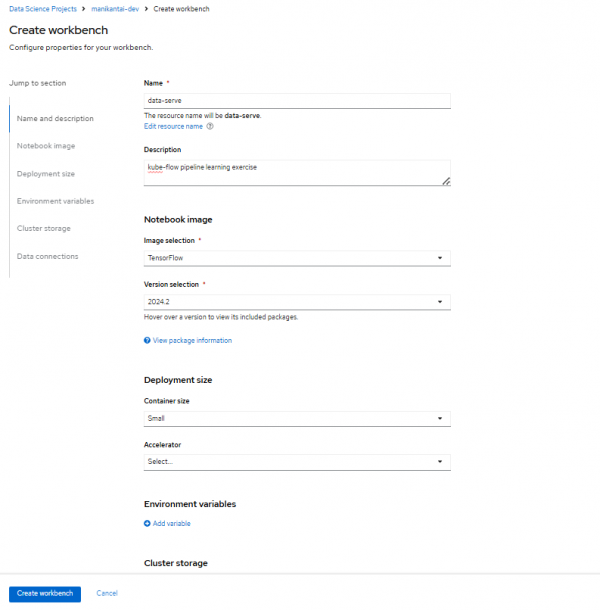This screenshot has width=600, height=610.
Task: Go to Deployment size section
Action: coord(46,173)
